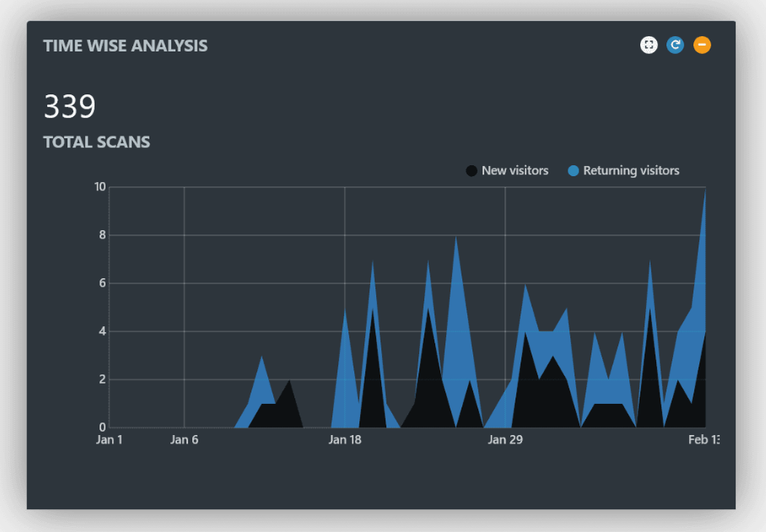The height and width of the screenshot is (532, 766).
Task: Click the y-axis value 8
Action: point(102,235)
